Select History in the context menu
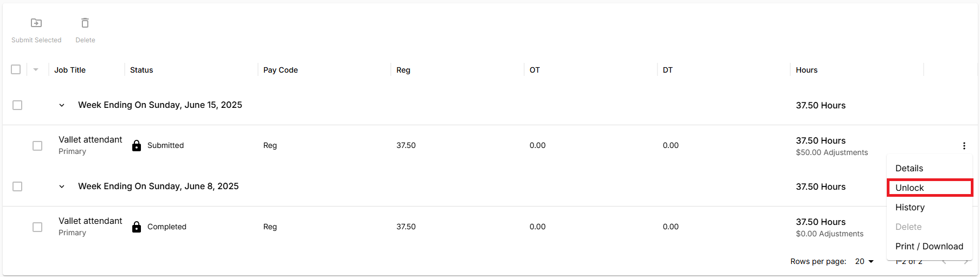Image resolution: width=980 pixels, height=277 pixels. (x=930, y=207)
